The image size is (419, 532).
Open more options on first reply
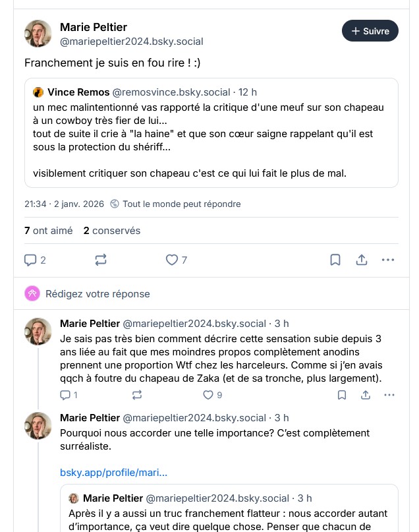pyautogui.click(x=389, y=395)
